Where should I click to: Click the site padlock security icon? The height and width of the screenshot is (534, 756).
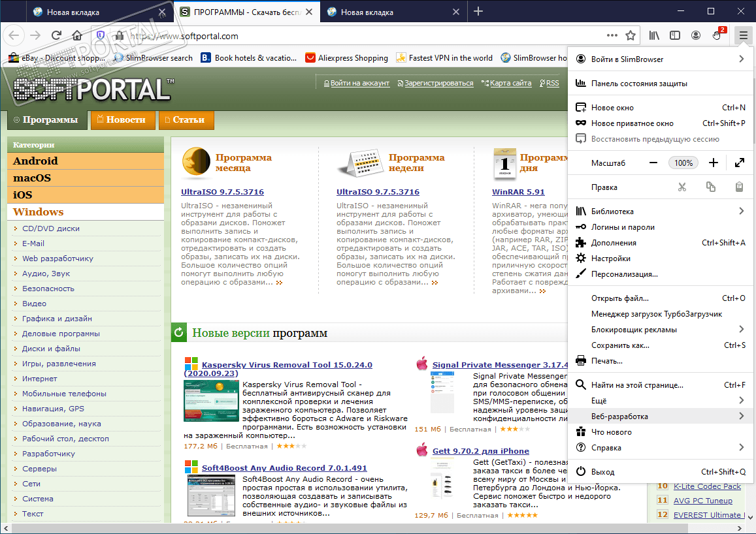pos(119,36)
